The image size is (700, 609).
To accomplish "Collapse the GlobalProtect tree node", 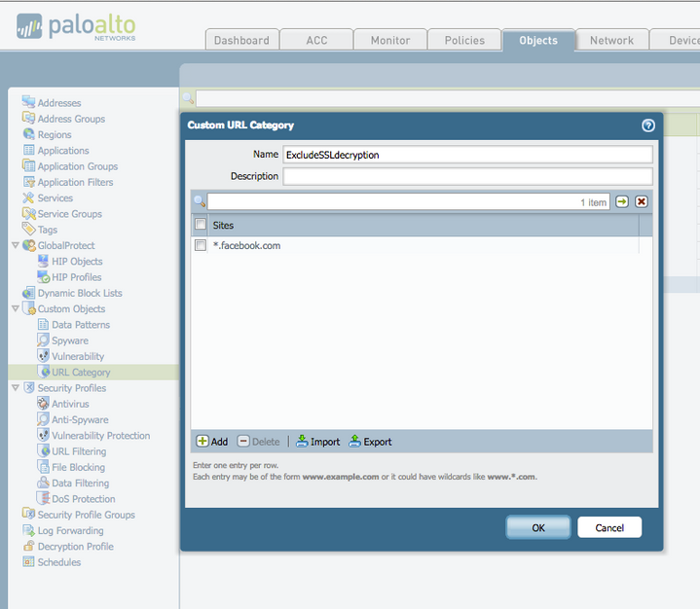I will [16, 245].
